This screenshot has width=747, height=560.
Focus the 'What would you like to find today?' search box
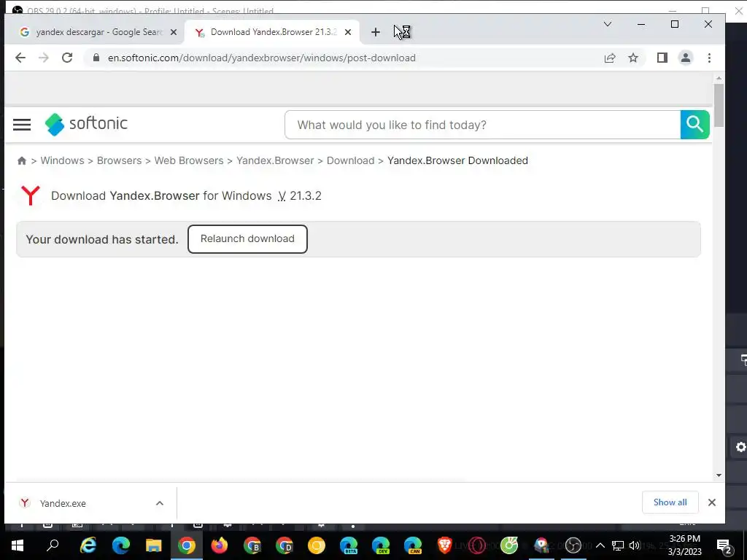click(483, 125)
